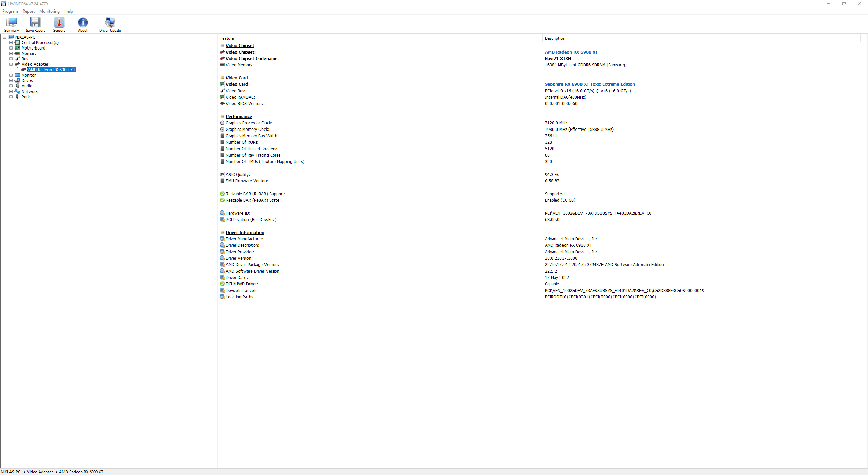Expand the Drives tree node
Screen dimensions: 868x475
click(11, 80)
